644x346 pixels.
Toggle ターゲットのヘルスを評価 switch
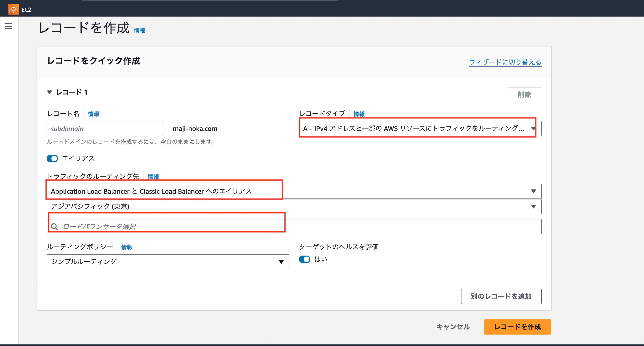304,259
